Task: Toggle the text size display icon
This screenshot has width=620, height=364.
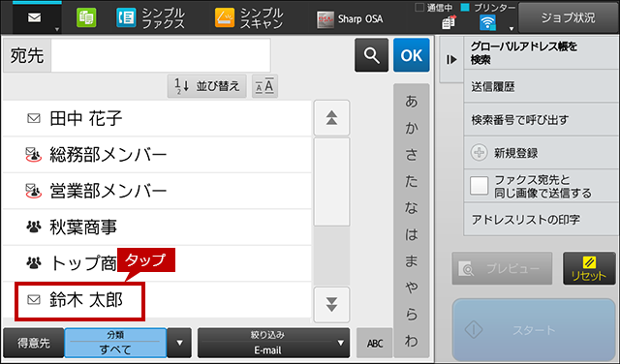Action: pyautogui.click(x=264, y=86)
